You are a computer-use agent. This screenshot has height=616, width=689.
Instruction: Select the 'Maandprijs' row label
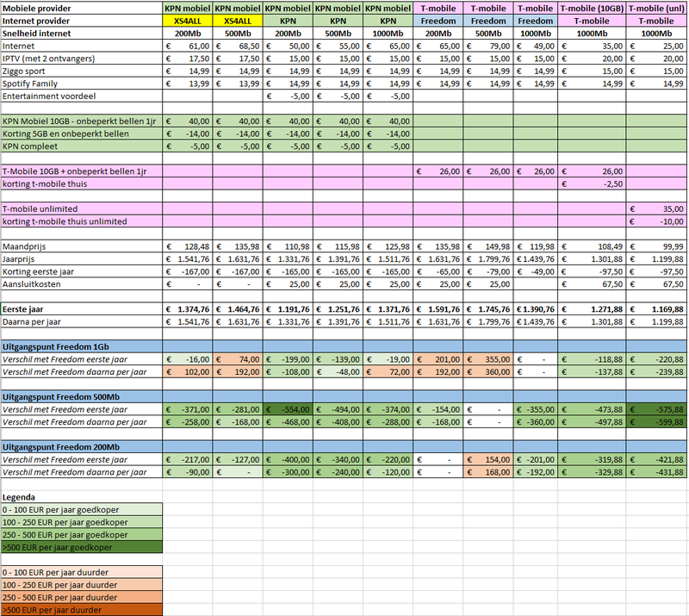[82, 246]
